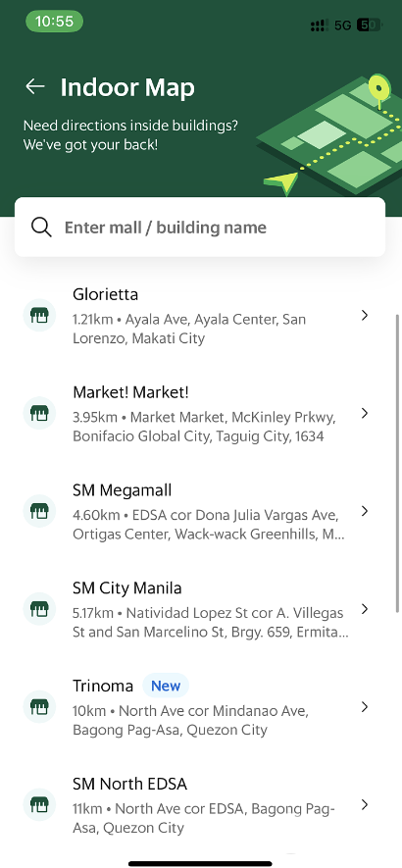Image resolution: width=402 pixels, height=868 pixels.
Task: Tap the chevron next to Trinoma
Action: (x=365, y=707)
